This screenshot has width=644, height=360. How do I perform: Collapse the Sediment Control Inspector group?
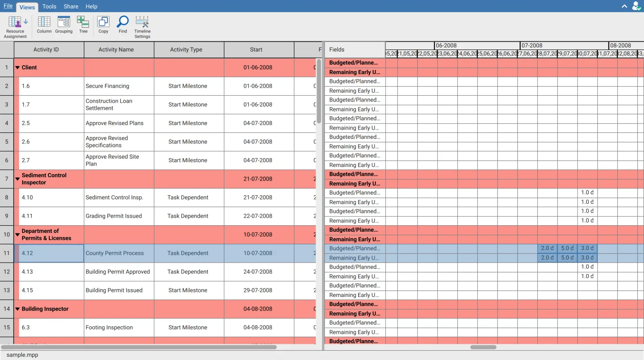pyautogui.click(x=17, y=179)
